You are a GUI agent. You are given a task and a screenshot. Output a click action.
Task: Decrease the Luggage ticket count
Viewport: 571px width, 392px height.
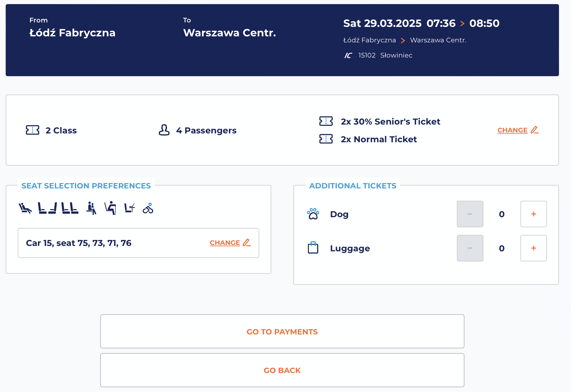470,248
